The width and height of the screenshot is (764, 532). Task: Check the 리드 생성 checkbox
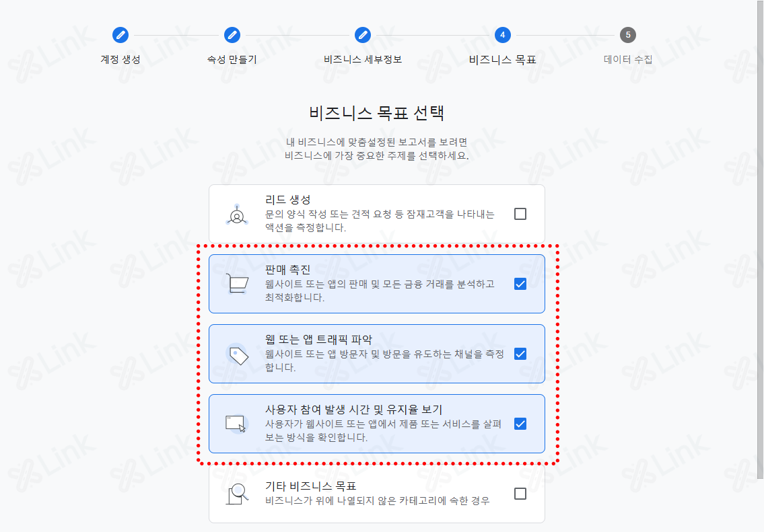point(520,214)
